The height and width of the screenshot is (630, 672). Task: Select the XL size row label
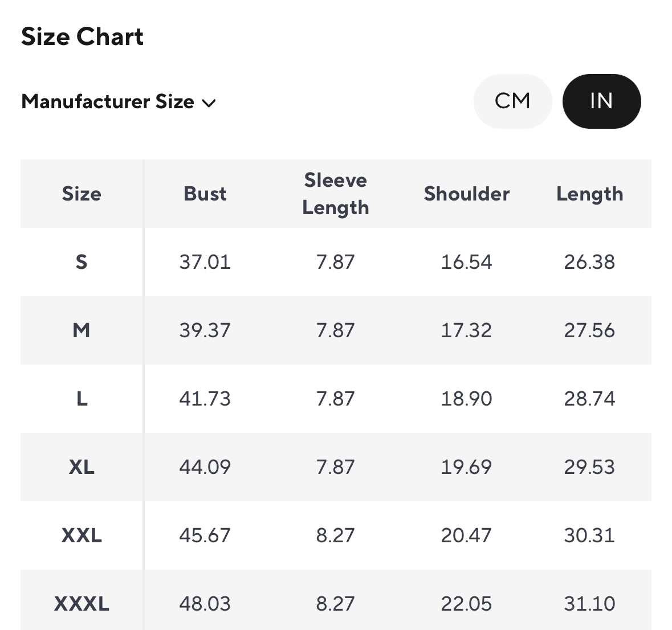[82, 467]
